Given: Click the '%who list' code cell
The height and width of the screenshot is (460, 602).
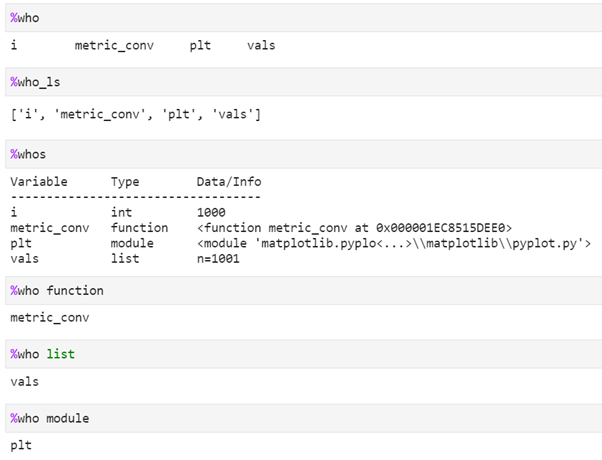Looking at the screenshot, I should tap(303, 354).
